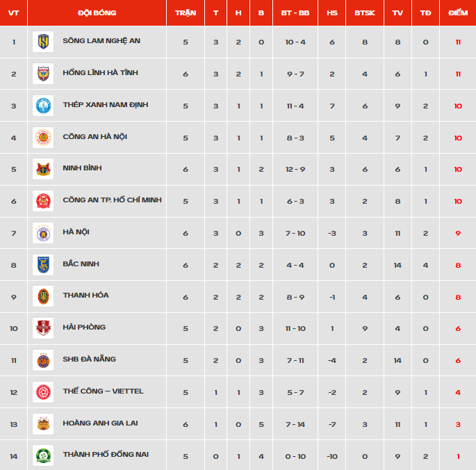Select the Công An Hà Nội badge
The width and height of the screenshot is (476, 470).
[43, 138]
